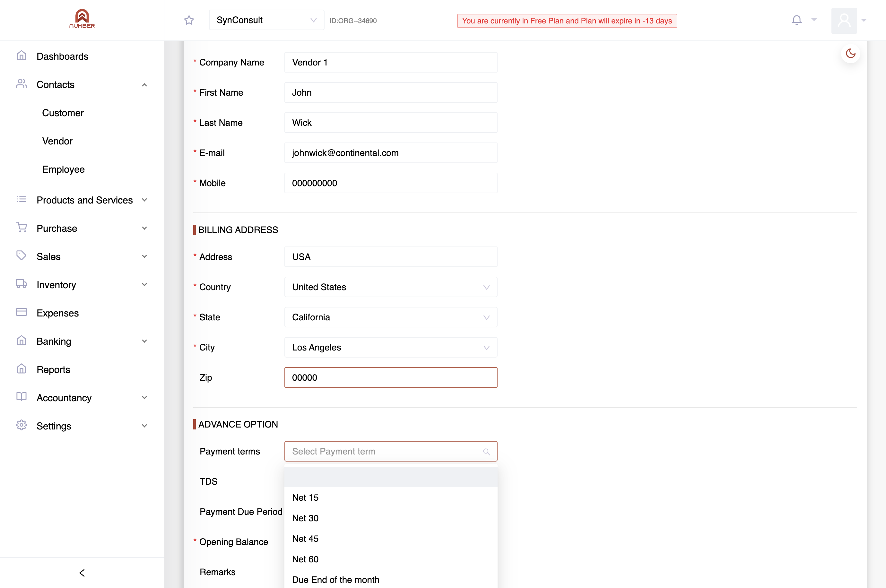Select Net 60 payment term
Screen dimensions: 886x588
tap(391, 559)
